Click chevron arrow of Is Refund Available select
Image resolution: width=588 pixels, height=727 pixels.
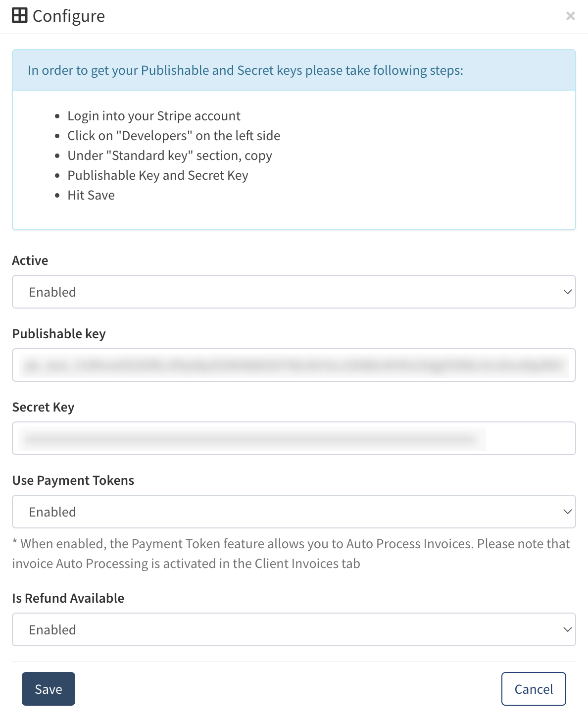click(x=567, y=629)
